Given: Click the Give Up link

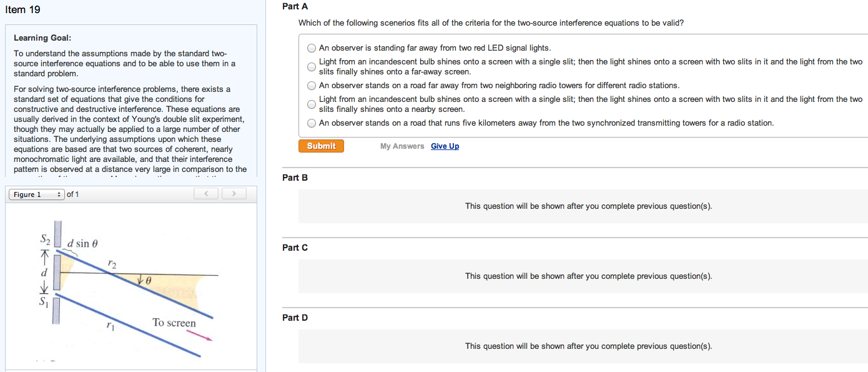Looking at the screenshot, I should click(x=445, y=146).
